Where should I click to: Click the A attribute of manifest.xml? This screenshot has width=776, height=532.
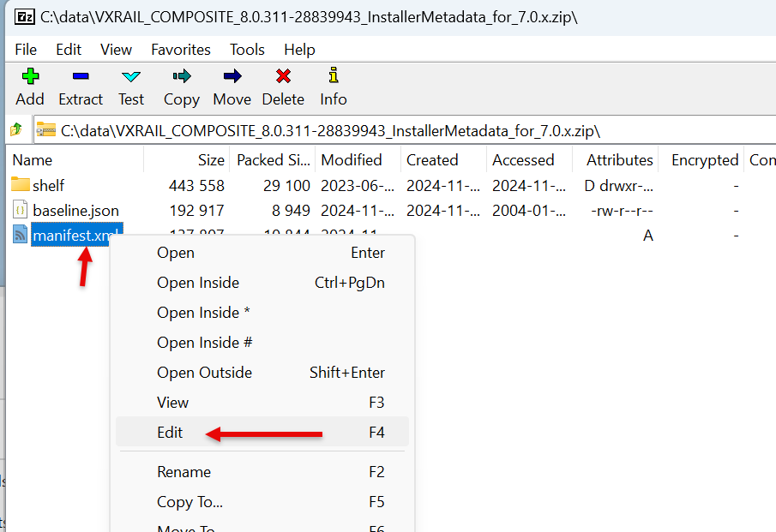coord(648,236)
